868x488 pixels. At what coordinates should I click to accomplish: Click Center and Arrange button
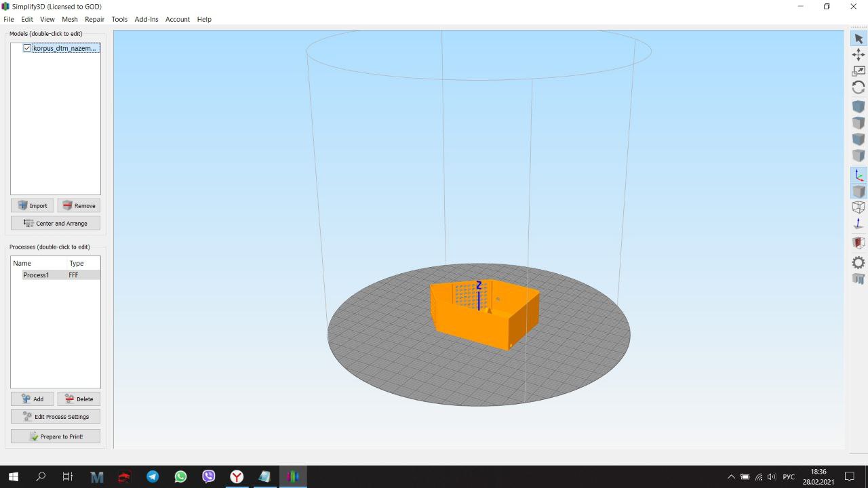pyautogui.click(x=56, y=223)
